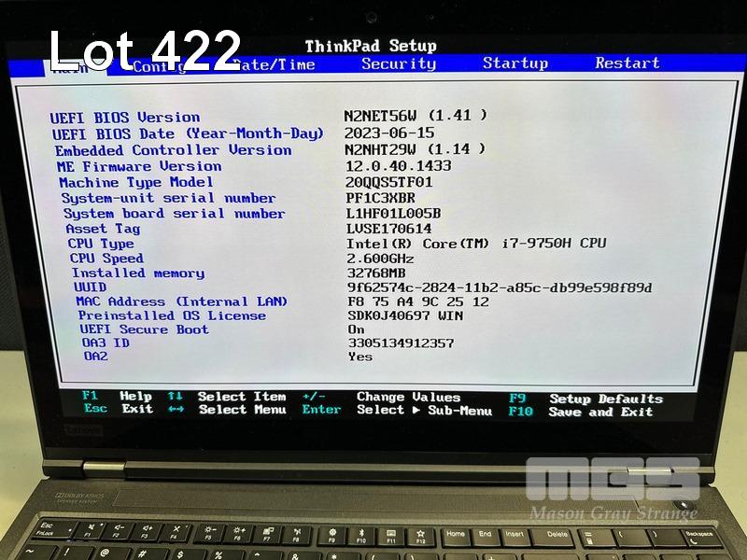747x560 pixels.
Task: Open the Date/Time tab
Action: [x=275, y=64]
